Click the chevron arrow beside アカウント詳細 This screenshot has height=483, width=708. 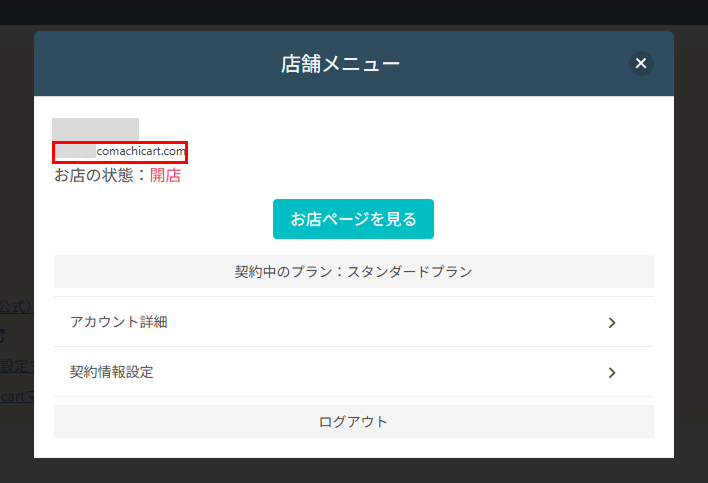612,323
